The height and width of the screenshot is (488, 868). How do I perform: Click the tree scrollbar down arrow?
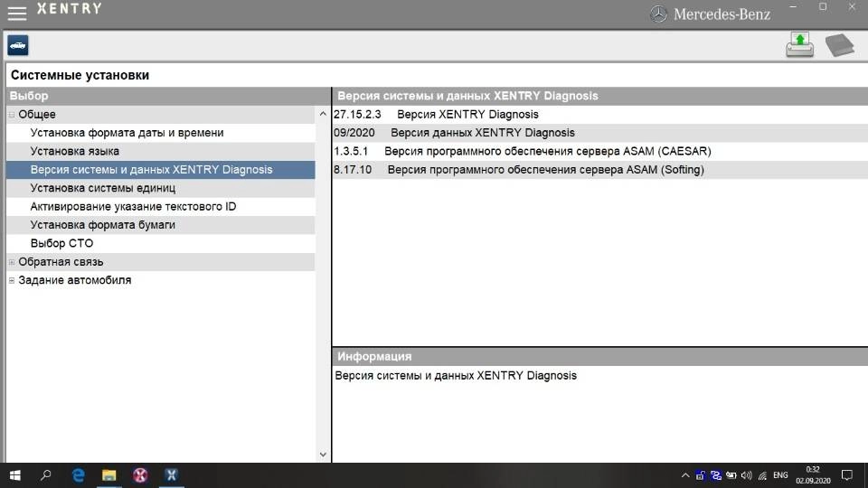point(324,455)
